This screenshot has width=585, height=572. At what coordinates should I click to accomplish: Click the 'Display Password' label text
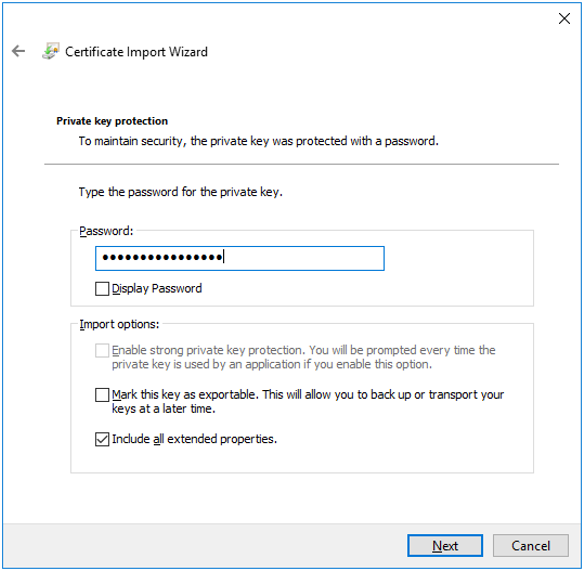(157, 288)
